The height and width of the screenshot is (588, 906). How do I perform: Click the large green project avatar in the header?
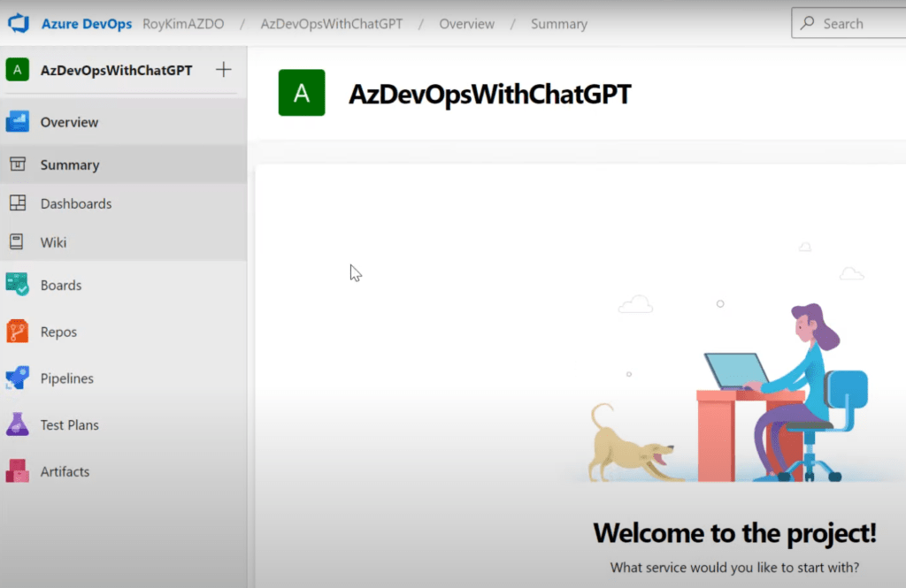click(302, 93)
